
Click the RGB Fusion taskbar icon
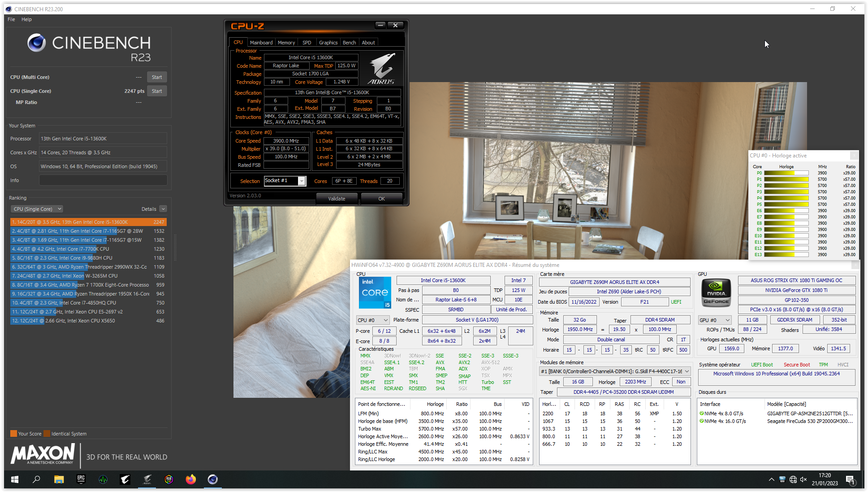[x=169, y=479]
